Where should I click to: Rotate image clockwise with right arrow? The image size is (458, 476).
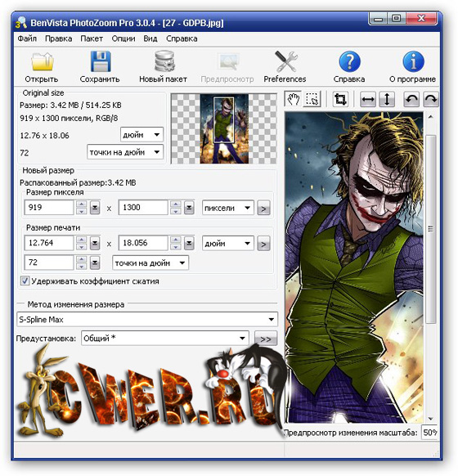point(431,99)
